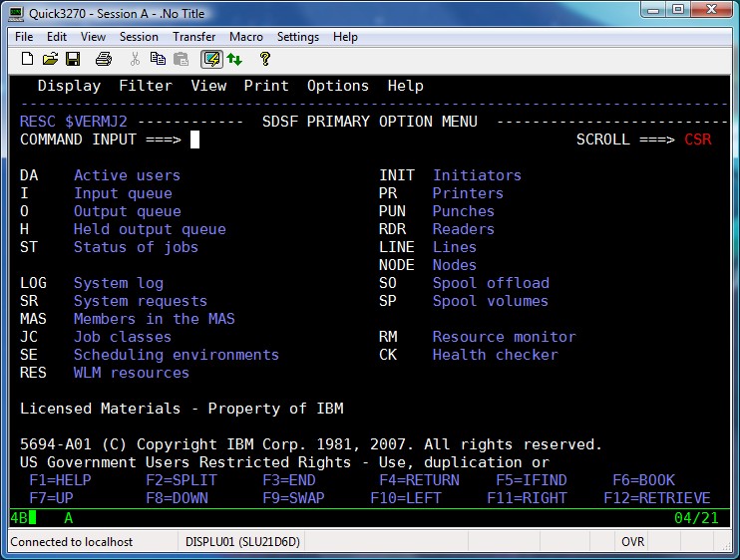Click the Print toolbar icon
Image resolution: width=740 pixels, height=560 pixels.
[x=103, y=59]
